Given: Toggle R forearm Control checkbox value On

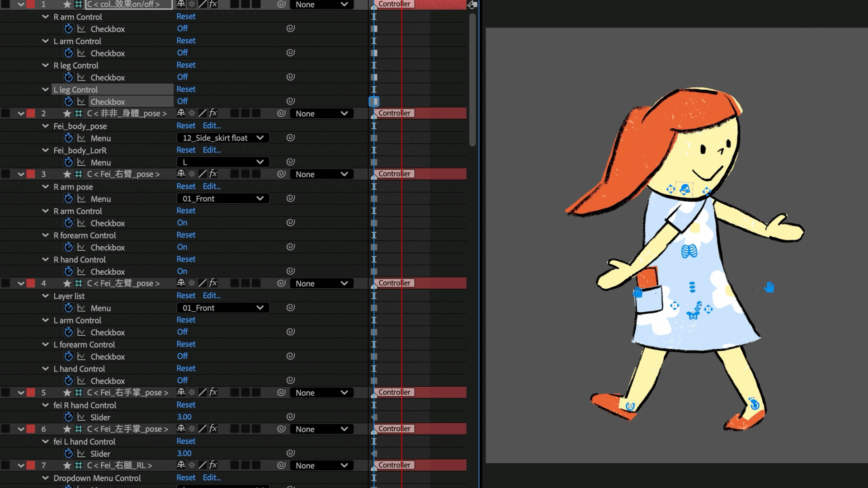Looking at the screenshot, I should click(x=182, y=247).
